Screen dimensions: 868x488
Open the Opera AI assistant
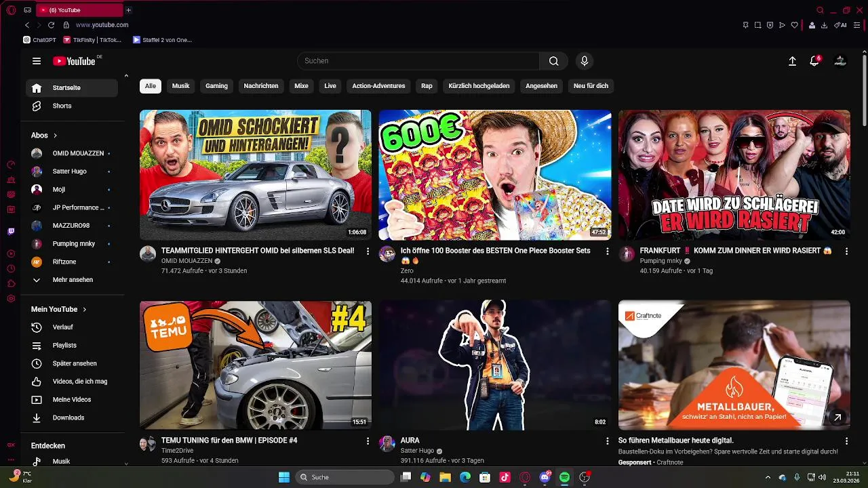(840, 25)
